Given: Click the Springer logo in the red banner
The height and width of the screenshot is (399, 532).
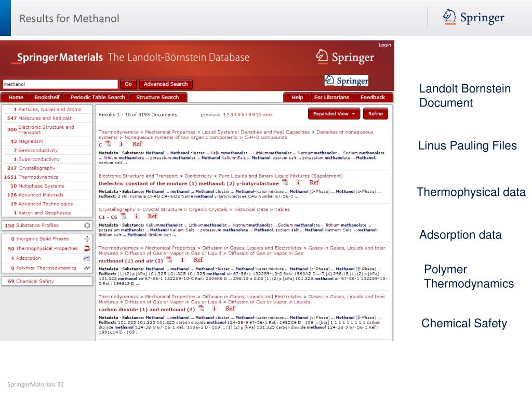Looking at the screenshot, I should click(345, 57).
